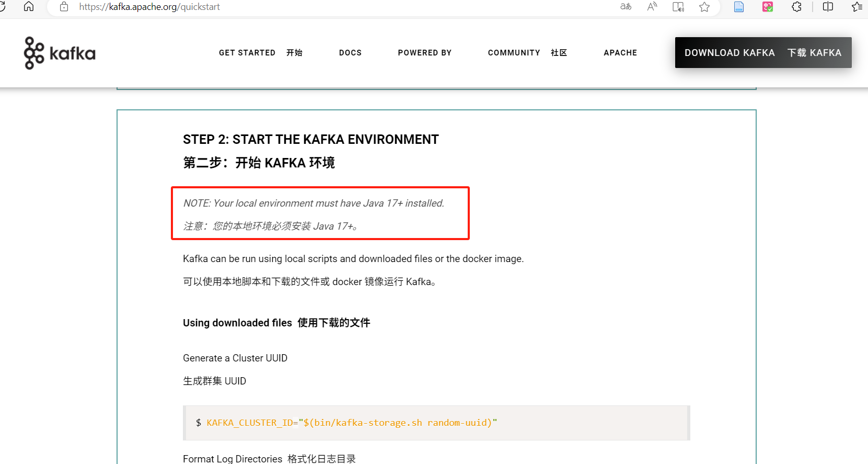Open the Community nav item
Screen dimensions: 868x464
[527, 53]
